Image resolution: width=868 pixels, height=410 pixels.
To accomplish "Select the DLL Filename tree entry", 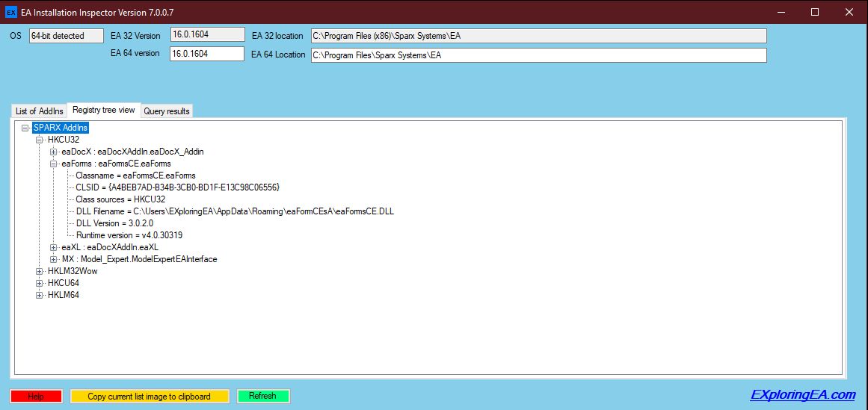I will coord(235,211).
